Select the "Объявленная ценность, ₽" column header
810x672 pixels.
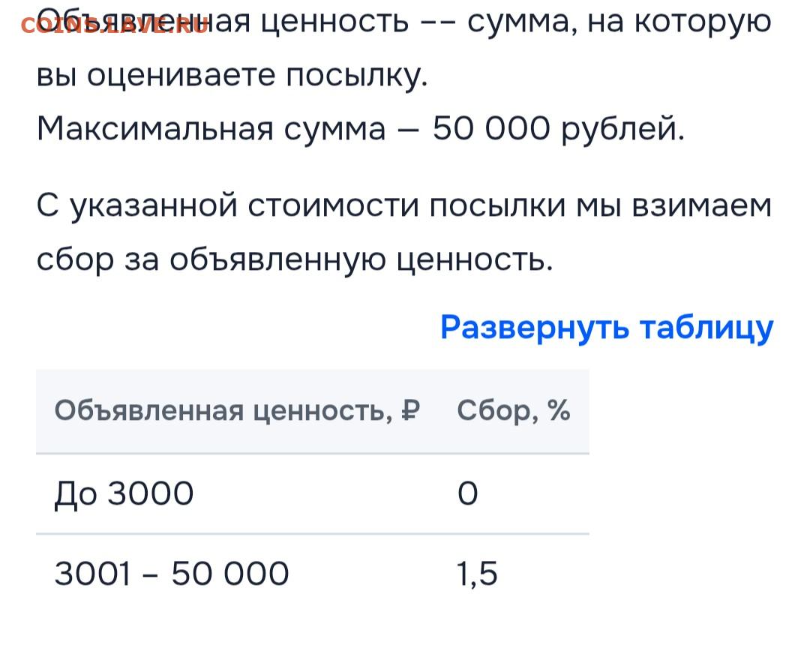click(237, 411)
